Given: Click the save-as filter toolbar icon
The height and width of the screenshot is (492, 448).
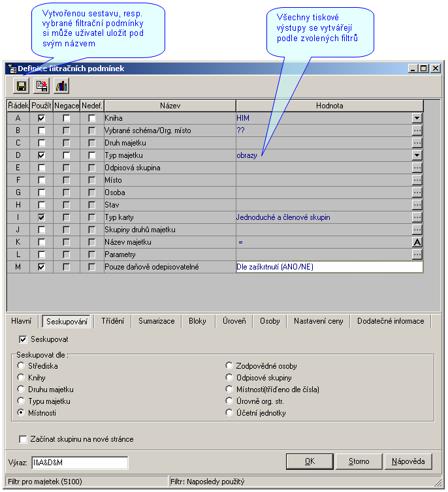Looking at the screenshot, I should coord(41,85).
